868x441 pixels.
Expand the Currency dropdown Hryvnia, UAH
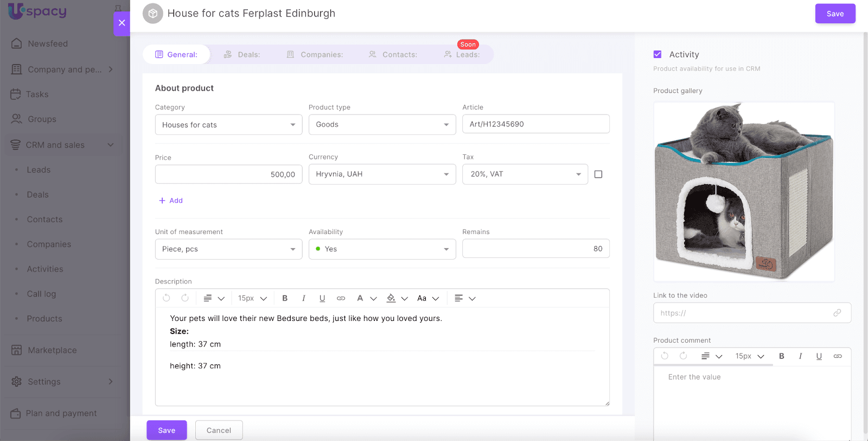[382, 174]
